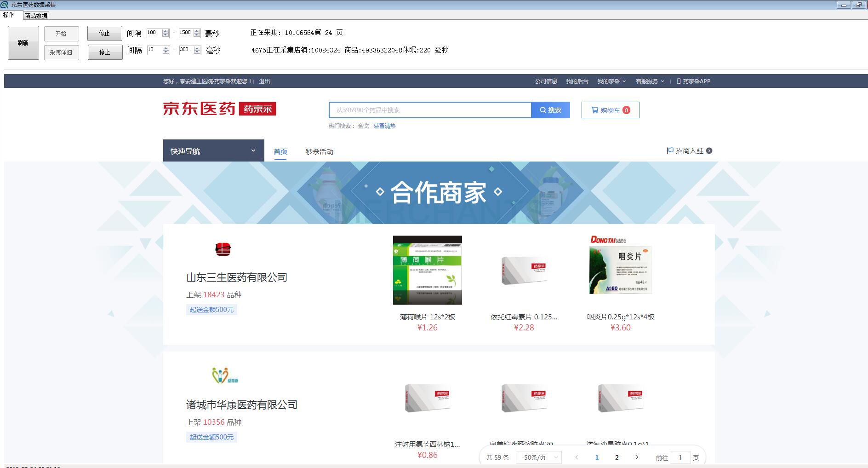868x468 pixels.
Task: Expand the 我的京采 dropdown
Action: tap(611, 81)
